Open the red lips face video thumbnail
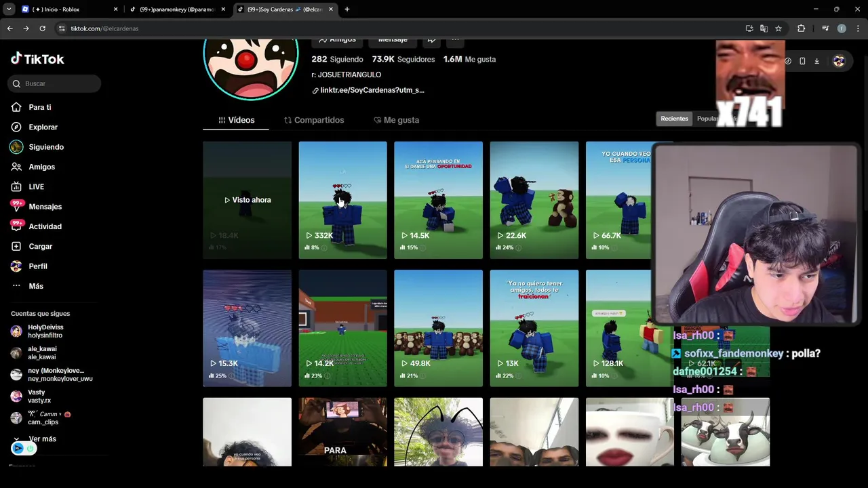 click(630, 432)
